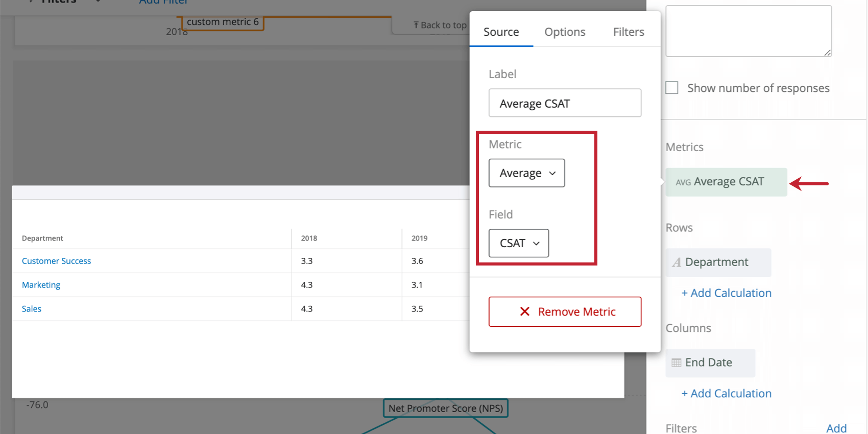
Task: Open the Marketing department link
Action: (41, 285)
